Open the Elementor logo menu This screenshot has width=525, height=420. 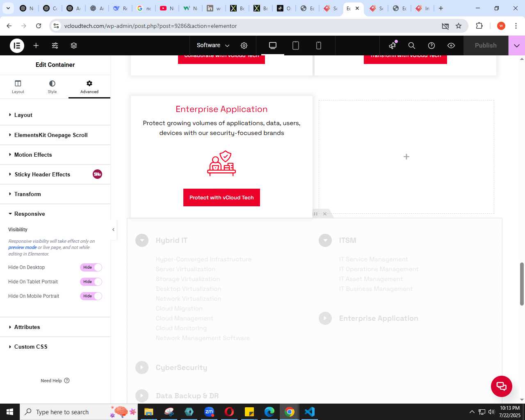[x=17, y=46]
